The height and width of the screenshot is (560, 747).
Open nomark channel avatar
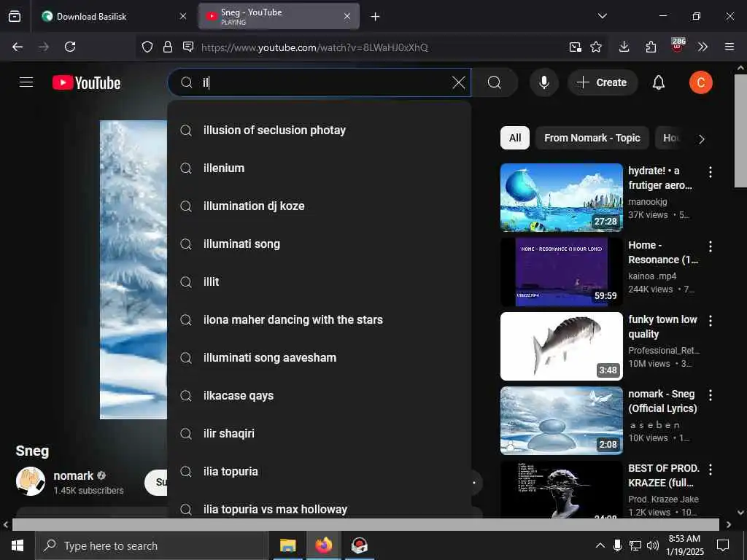coord(31,481)
